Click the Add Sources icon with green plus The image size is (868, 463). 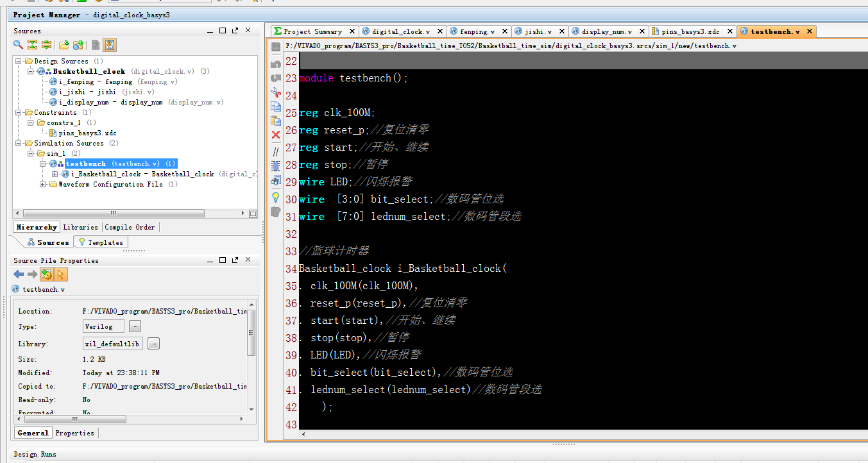click(x=78, y=45)
